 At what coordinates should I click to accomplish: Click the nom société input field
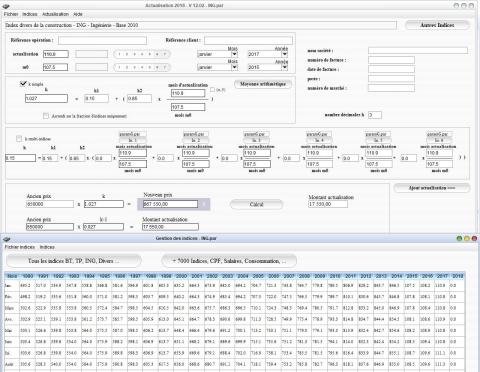pyautogui.click(x=418, y=50)
